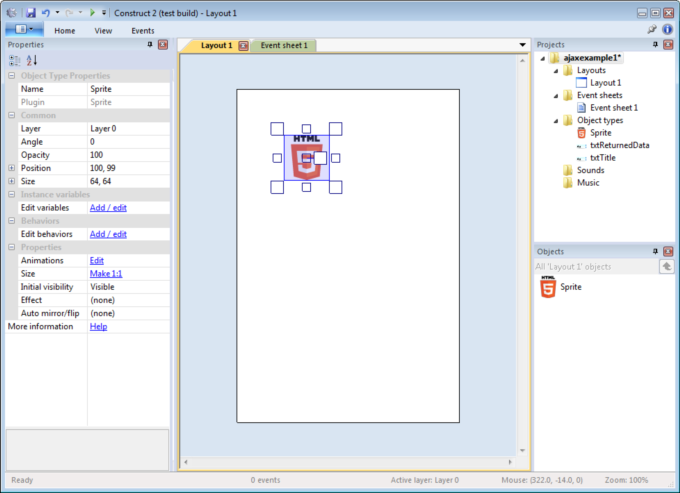Screen dimensions: 680x493
Task: Select Event sheet 1 in project tree
Action: click(614, 108)
